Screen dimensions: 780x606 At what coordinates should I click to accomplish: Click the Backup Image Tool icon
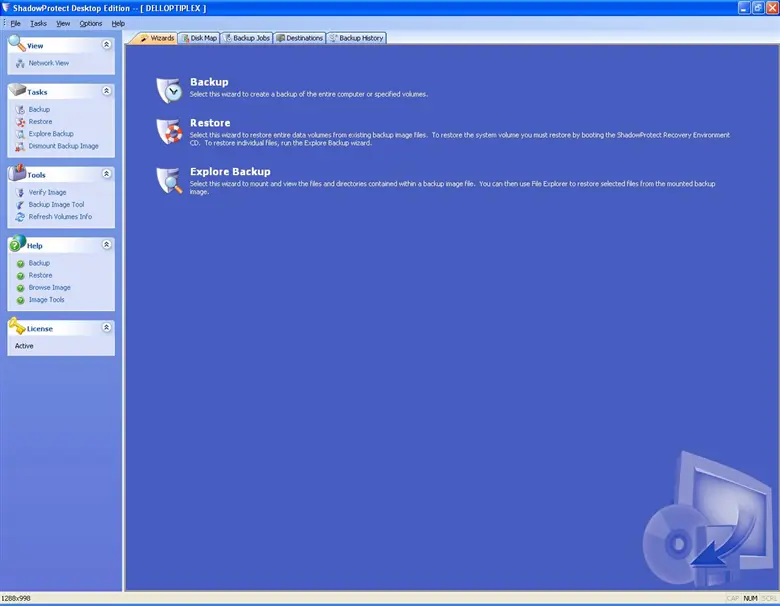click(20, 204)
